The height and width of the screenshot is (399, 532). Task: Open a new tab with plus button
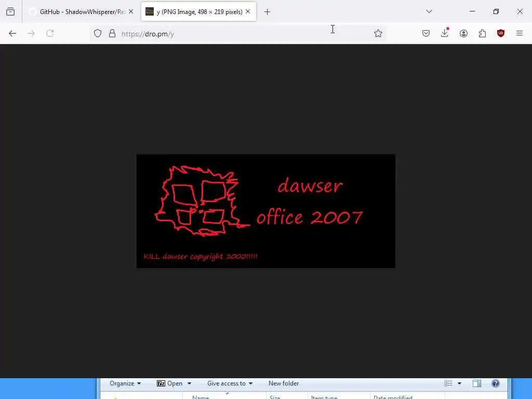click(x=267, y=12)
